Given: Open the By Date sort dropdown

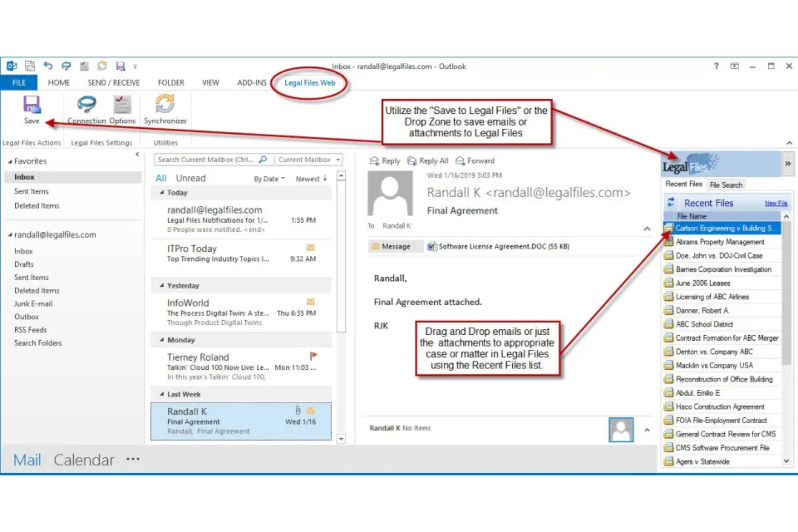Looking at the screenshot, I should point(269,178).
